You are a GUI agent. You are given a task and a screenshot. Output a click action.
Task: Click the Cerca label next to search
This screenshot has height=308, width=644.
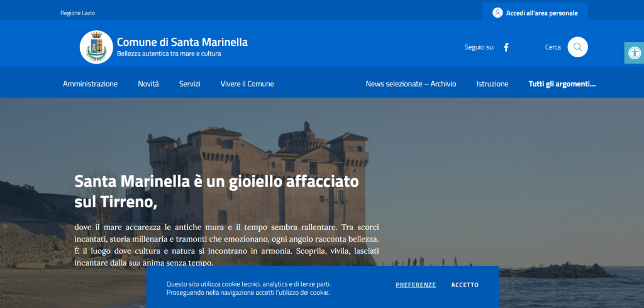click(553, 47)
